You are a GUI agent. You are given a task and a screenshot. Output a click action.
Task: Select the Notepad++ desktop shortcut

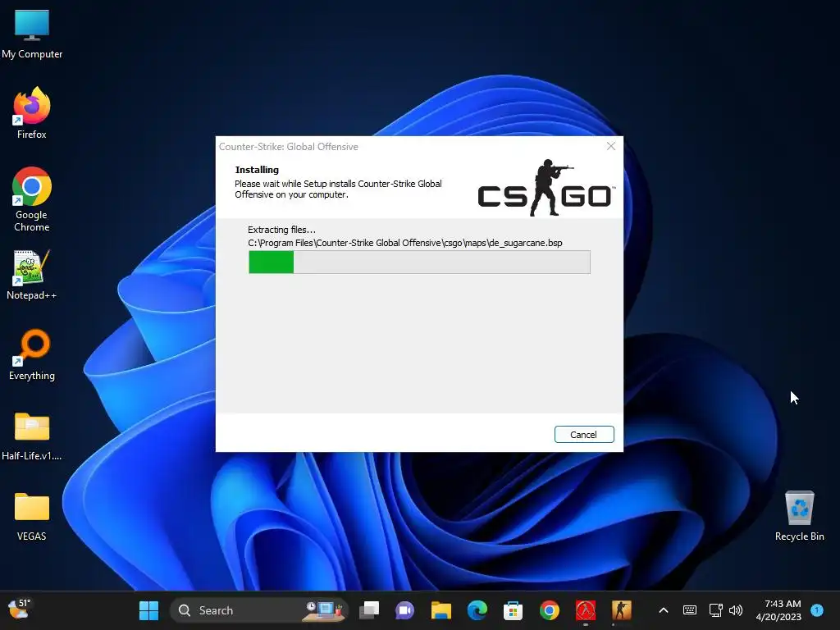32,275
